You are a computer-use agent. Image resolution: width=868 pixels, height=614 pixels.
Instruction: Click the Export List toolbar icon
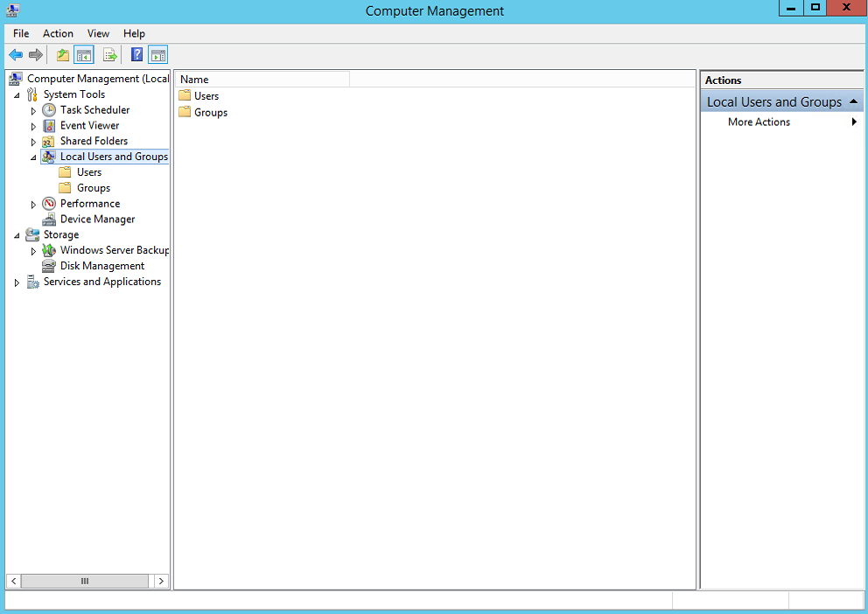[x=110, y=55]
